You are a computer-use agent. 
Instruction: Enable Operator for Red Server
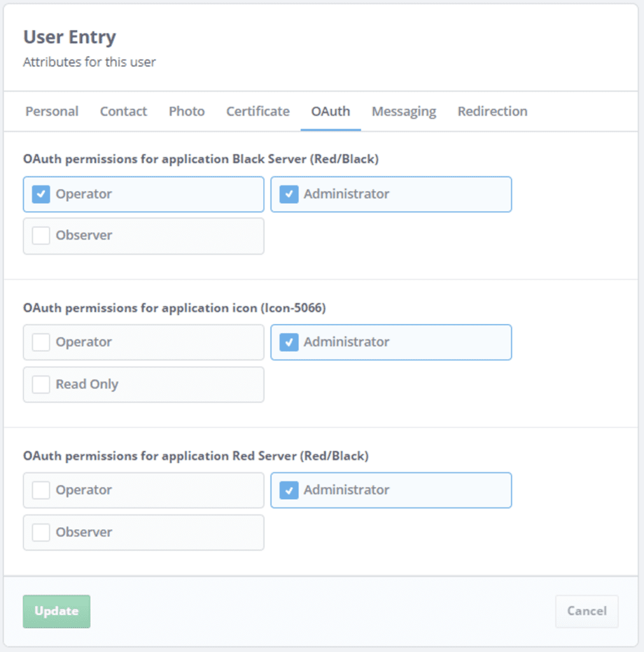(41, 490)
